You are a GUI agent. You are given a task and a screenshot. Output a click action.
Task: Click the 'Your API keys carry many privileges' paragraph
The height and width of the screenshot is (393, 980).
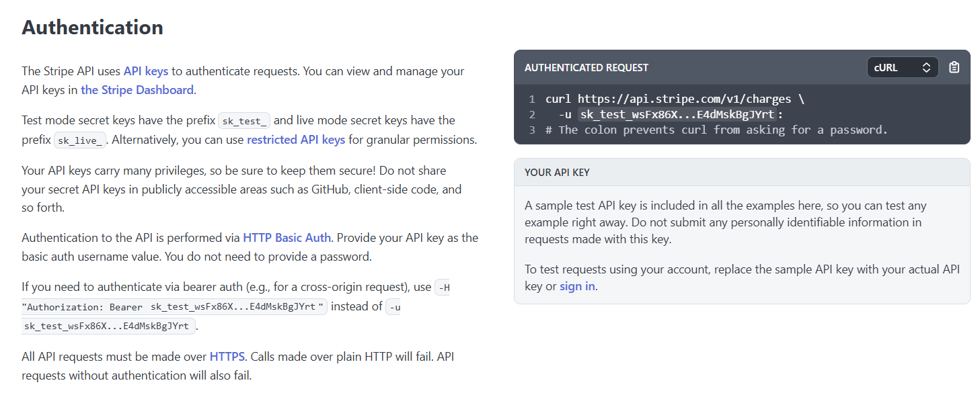pyautogui.click(x=241, y=189)
